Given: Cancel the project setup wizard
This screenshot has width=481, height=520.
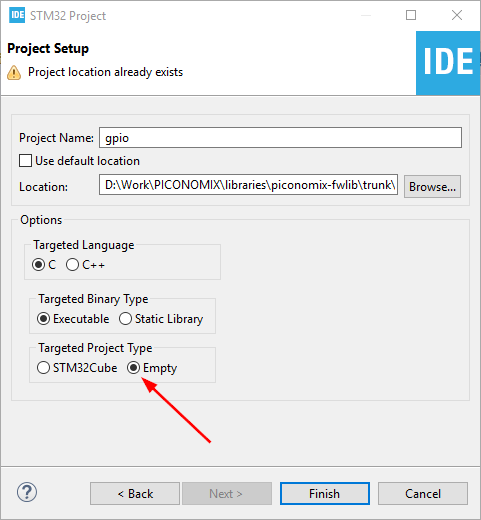Looking at the screenshot, I should tap(423, 494).
